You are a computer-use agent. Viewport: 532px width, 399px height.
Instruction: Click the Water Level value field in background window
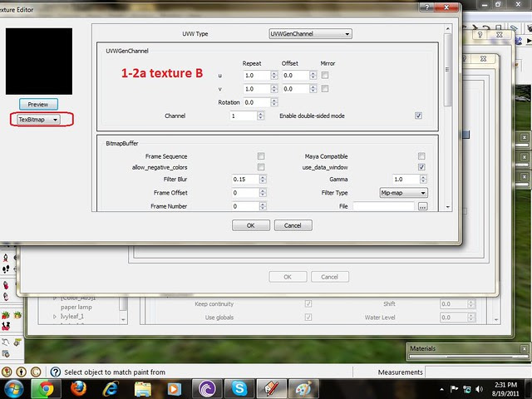454,318
